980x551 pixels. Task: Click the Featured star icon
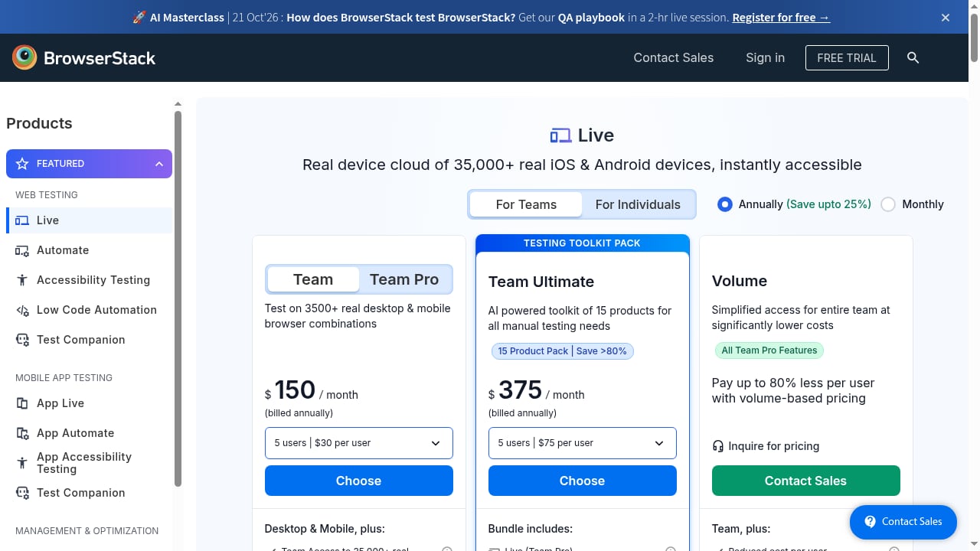tap(22, 164)
